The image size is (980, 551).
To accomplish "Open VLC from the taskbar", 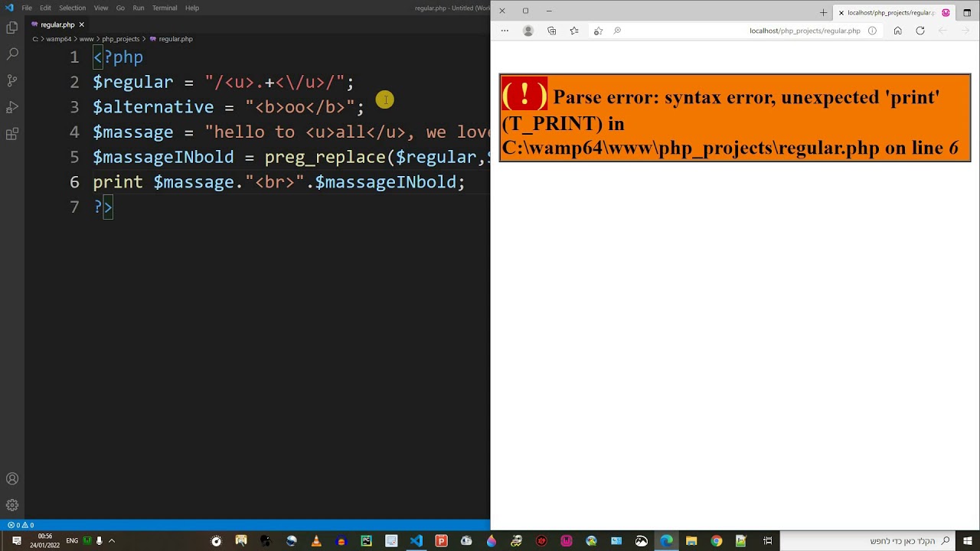I will click(316, 541).
